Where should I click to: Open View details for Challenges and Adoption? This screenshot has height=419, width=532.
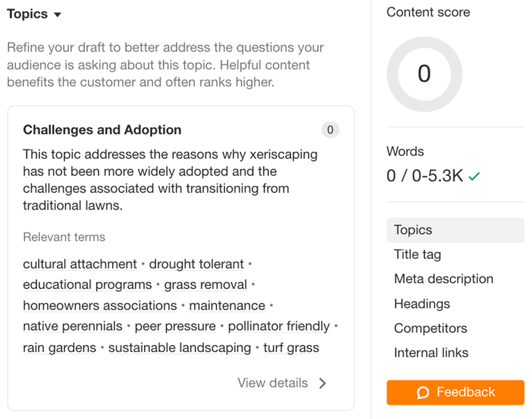coord(272,383)
